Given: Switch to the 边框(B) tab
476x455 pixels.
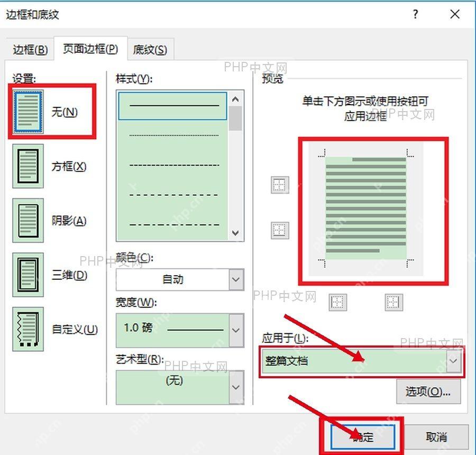Looking at the screenshot, I should [x=30, y=50].
